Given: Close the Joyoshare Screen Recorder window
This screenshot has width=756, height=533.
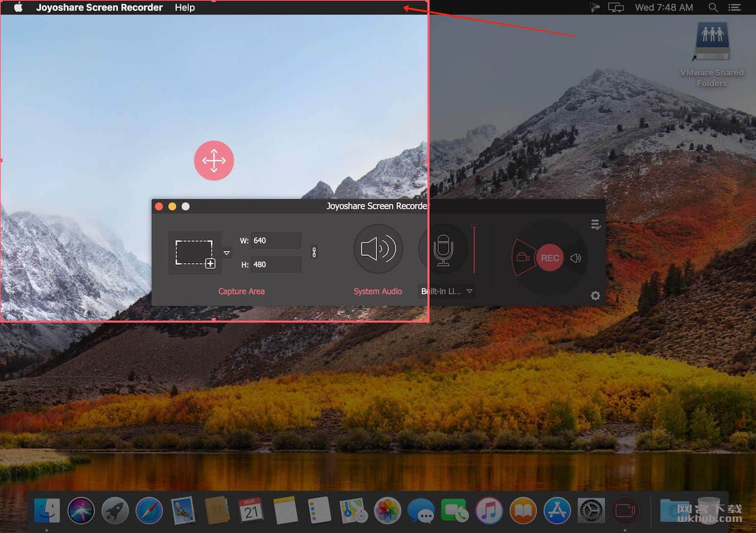Looking at the screenshot, I should point(159,206).
